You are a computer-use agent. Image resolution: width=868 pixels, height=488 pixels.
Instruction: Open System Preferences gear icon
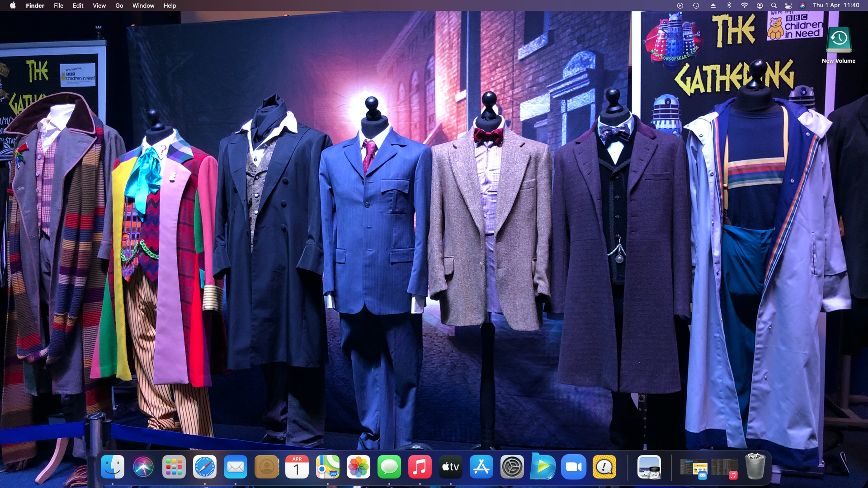[512, 467]
